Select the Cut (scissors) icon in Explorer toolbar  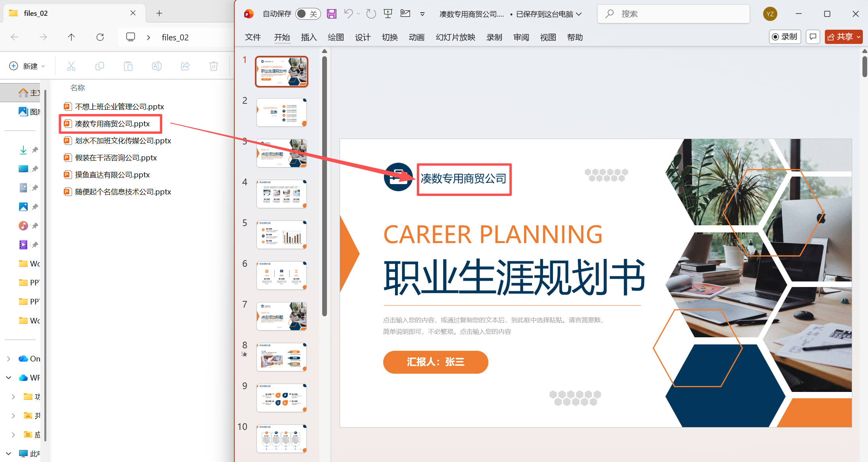click(x=71, y=66)
